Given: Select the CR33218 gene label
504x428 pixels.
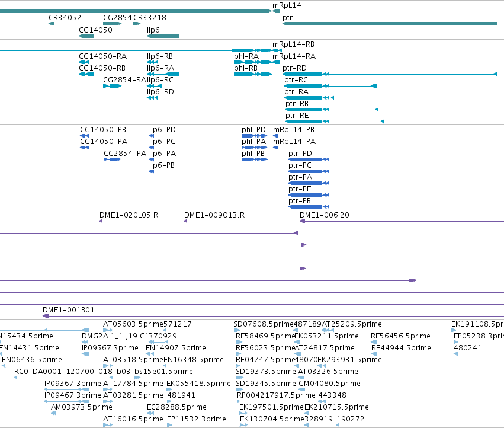Looking at the screenshot, I should pyautogui.click(x=150, y=18).
